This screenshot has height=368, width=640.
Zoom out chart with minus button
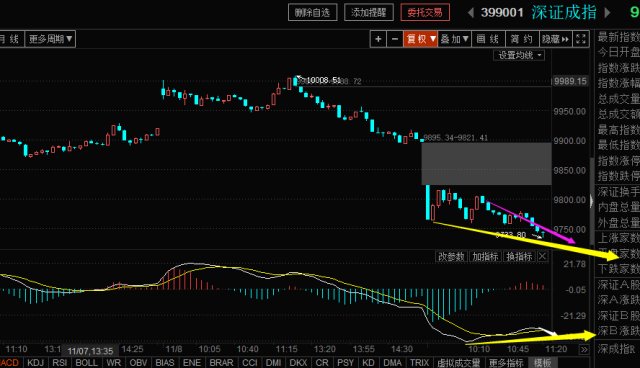(x=395, y=39)
